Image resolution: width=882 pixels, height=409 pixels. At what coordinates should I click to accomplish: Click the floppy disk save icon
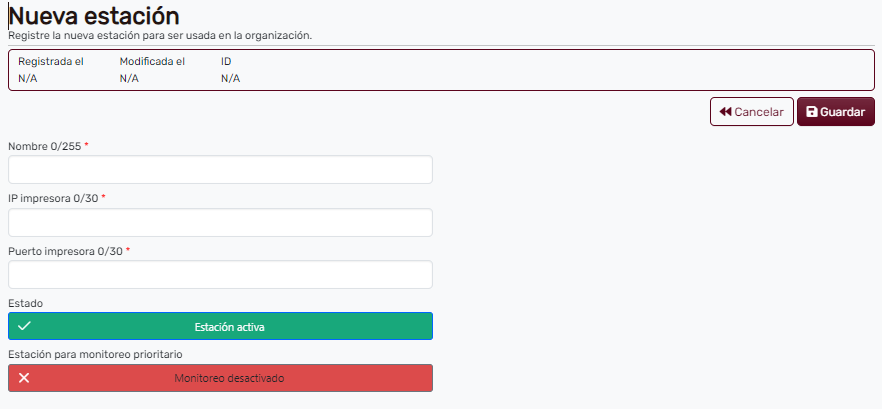tap(812, 112)
